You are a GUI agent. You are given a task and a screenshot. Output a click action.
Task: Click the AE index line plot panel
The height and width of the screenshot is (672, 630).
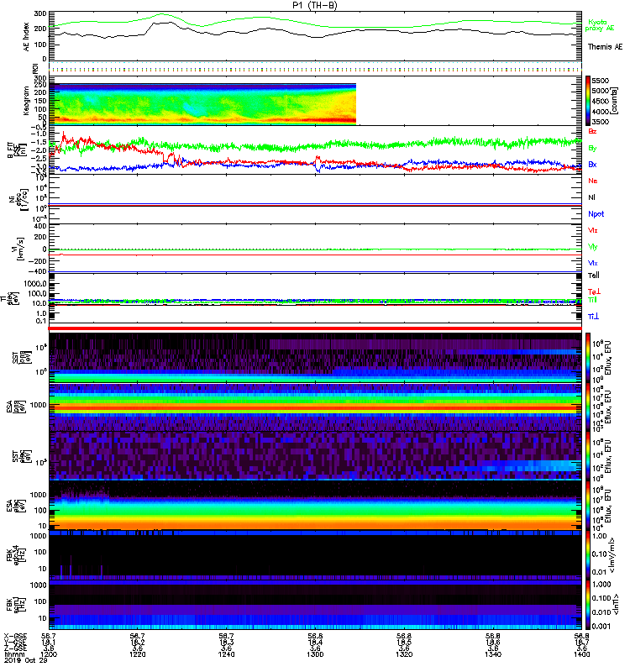click(x=316, y=36)
